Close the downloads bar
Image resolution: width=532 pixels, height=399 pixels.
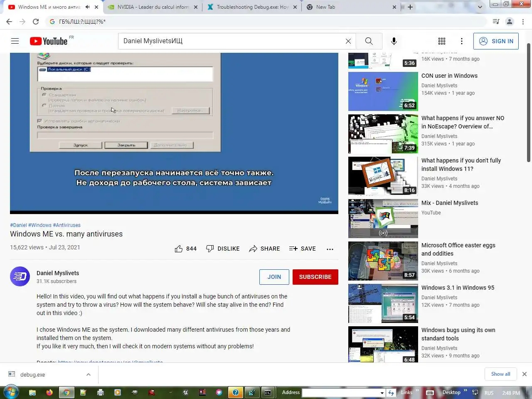[x=525, y=374]
